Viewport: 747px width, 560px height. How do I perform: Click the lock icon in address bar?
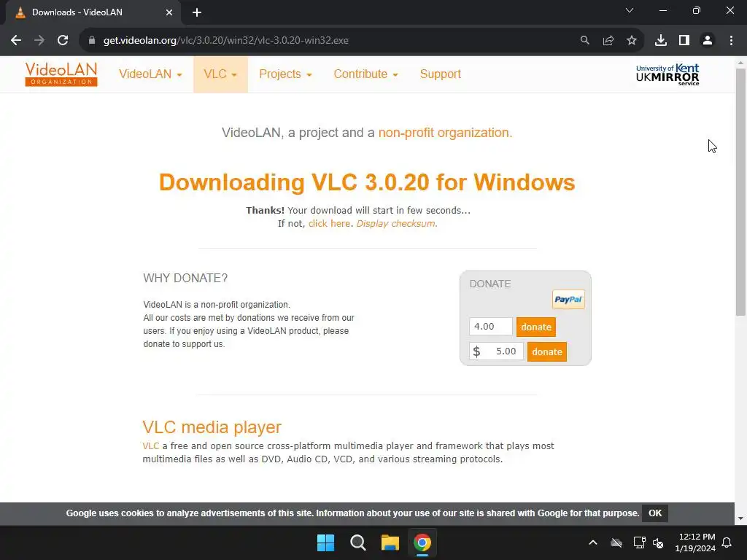92,41
